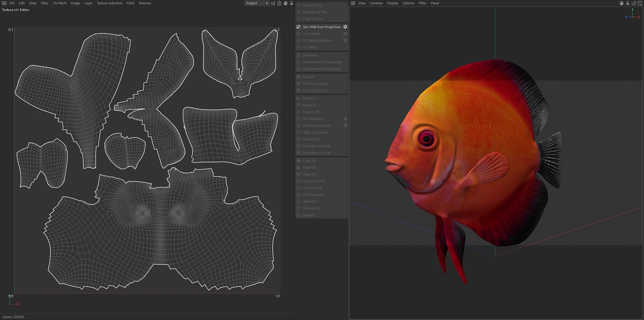Click the Store UV command
The height and width of the screenshot is (320, 644).
(x=322, y=201)
